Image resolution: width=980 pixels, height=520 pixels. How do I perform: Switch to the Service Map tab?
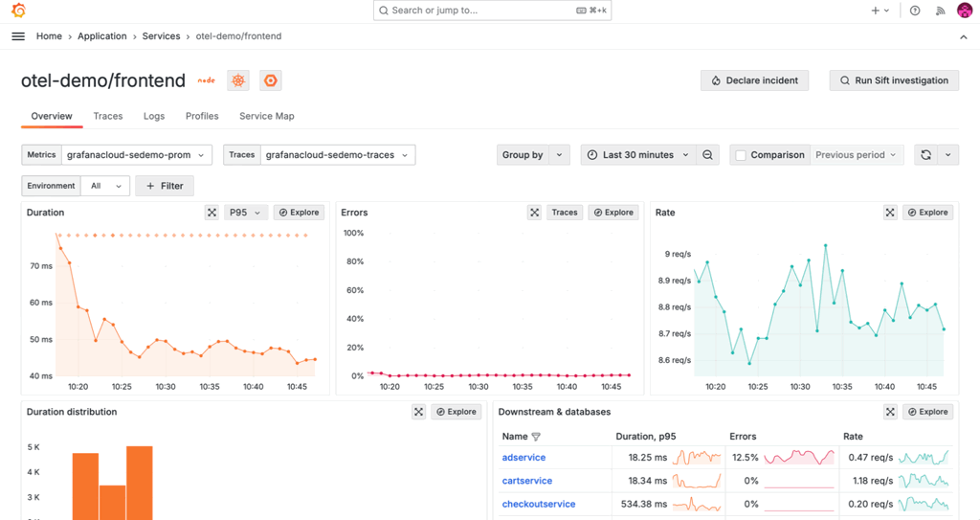(x=267, y=117)
